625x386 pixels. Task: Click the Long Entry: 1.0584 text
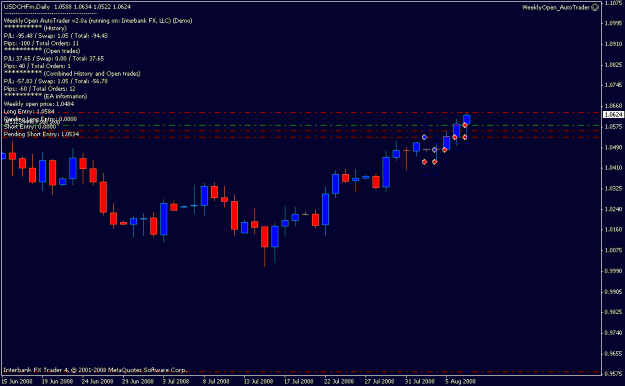[29, 112]
